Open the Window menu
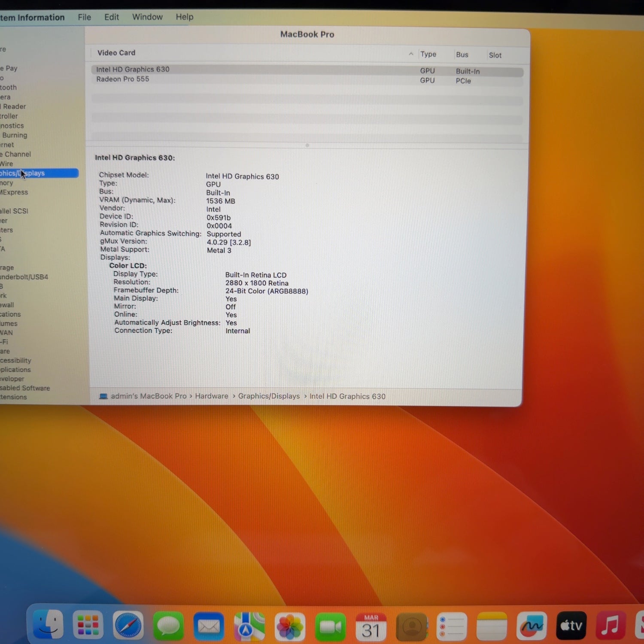 [x=147, y=17]
